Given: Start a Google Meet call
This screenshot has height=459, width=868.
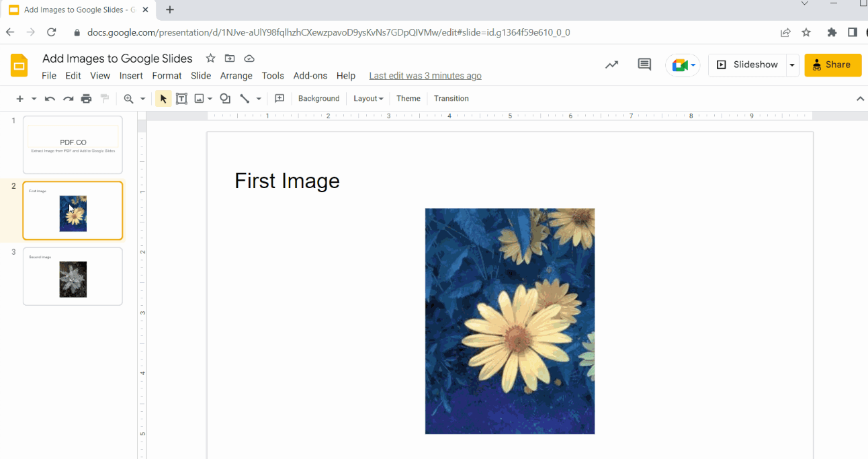Looking at the screenshot, I should tap(683, 65).
